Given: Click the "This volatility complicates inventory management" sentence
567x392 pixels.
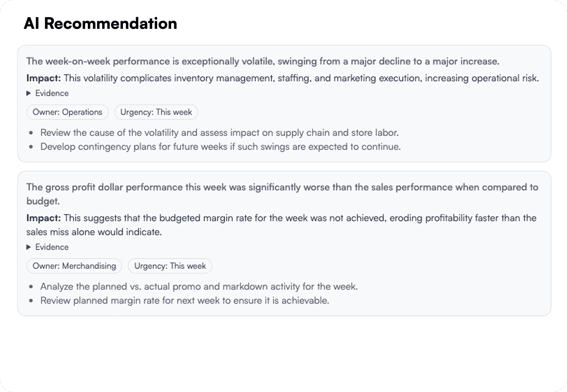Looking at the screenshot, I should 301,78.
